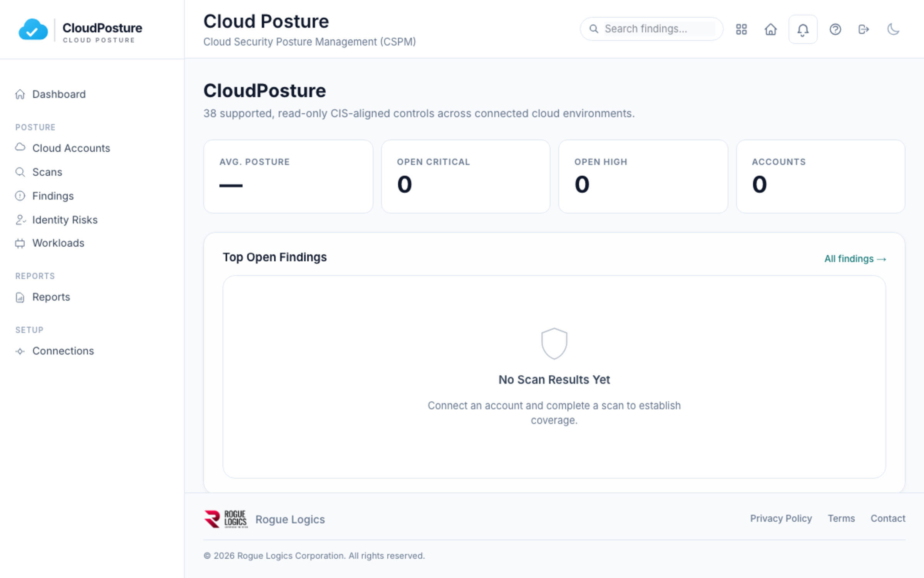Open Contact link in footer
The image size is (924, 578).
[x=888, y=519]
